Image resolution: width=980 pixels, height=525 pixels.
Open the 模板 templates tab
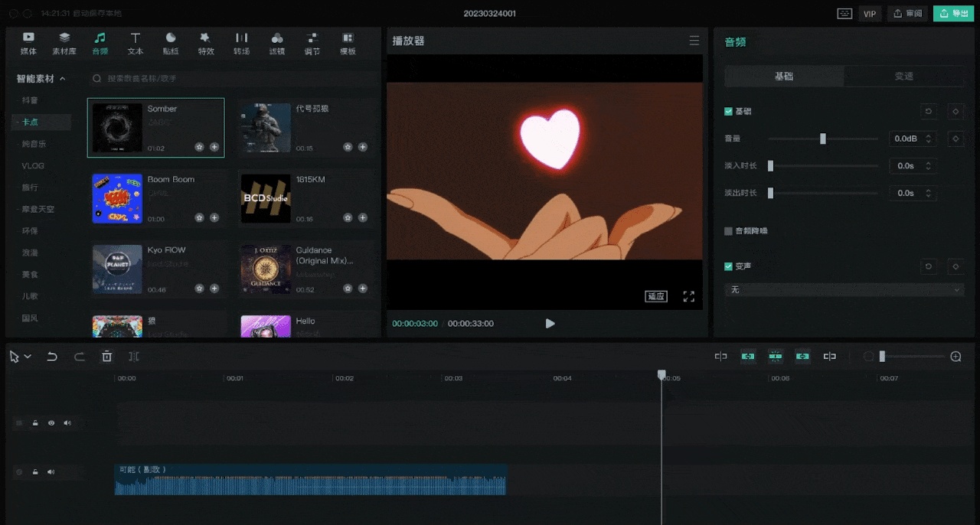348,44
